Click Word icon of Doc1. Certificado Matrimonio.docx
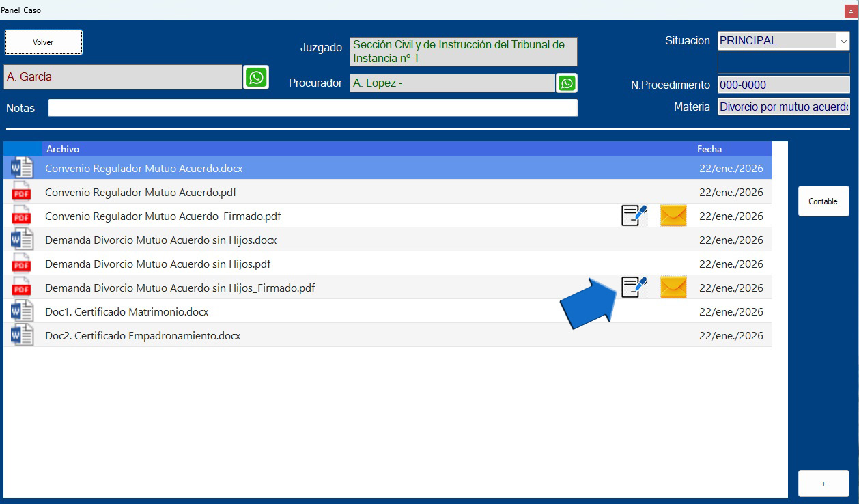This screenshot has width=859, height=504. (x=23, y=311)
